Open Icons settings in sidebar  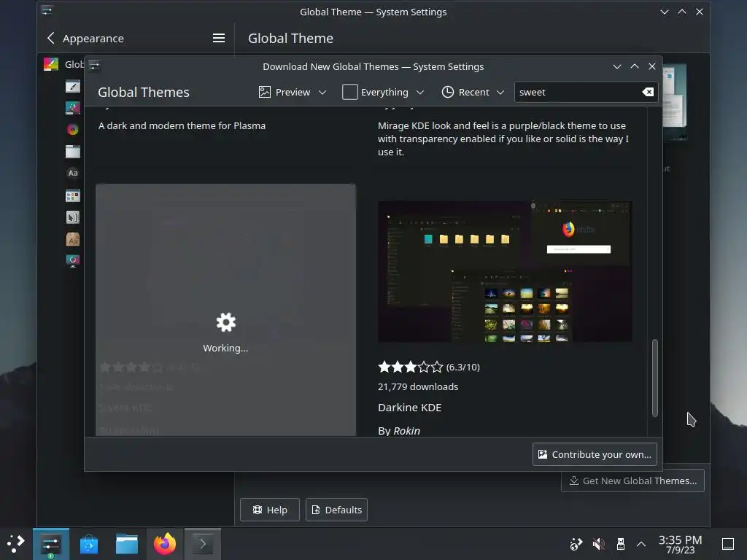tap(73, 195)
